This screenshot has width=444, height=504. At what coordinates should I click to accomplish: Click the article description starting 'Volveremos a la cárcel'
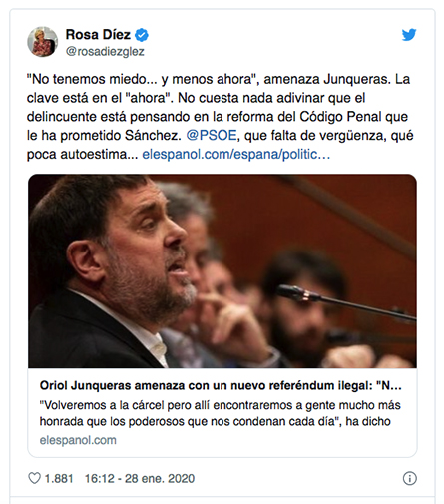pyautogui.click(x=221, y=413)
